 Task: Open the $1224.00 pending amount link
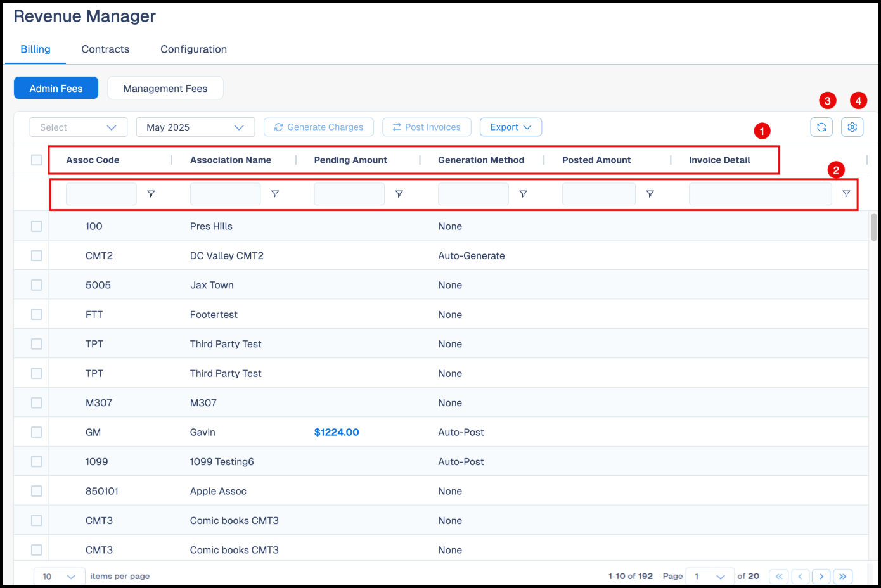click(337, 432)
